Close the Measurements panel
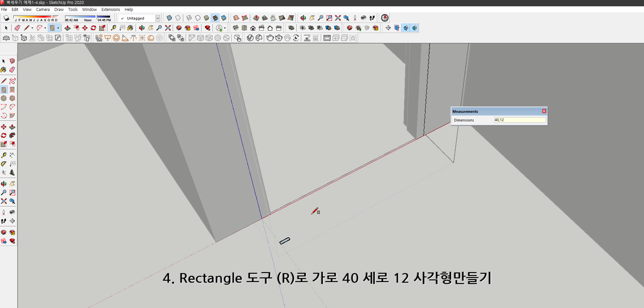This screenshot has height=308, width=644. (544, 111)
